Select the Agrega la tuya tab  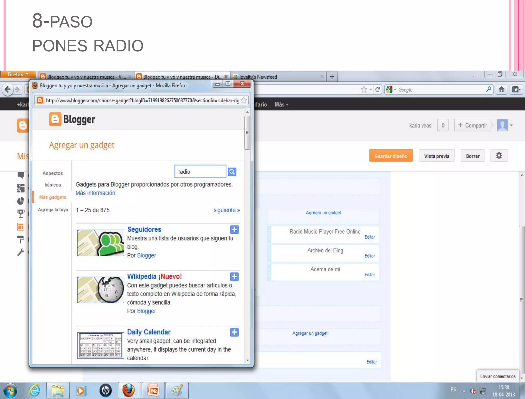53,210
